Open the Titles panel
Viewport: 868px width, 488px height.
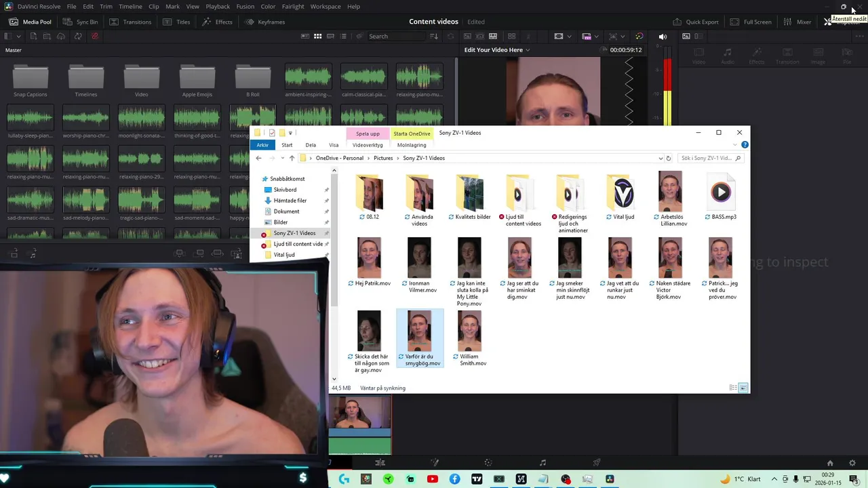tap(177, 22)
